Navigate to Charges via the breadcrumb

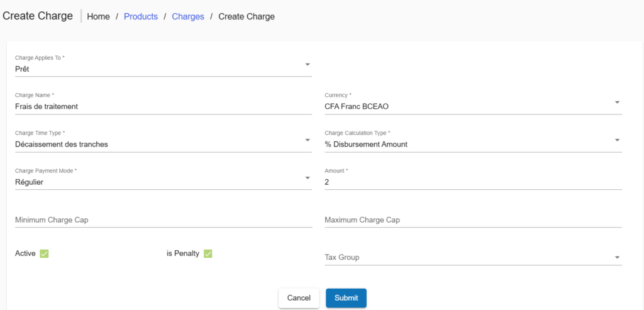[188, 16]
